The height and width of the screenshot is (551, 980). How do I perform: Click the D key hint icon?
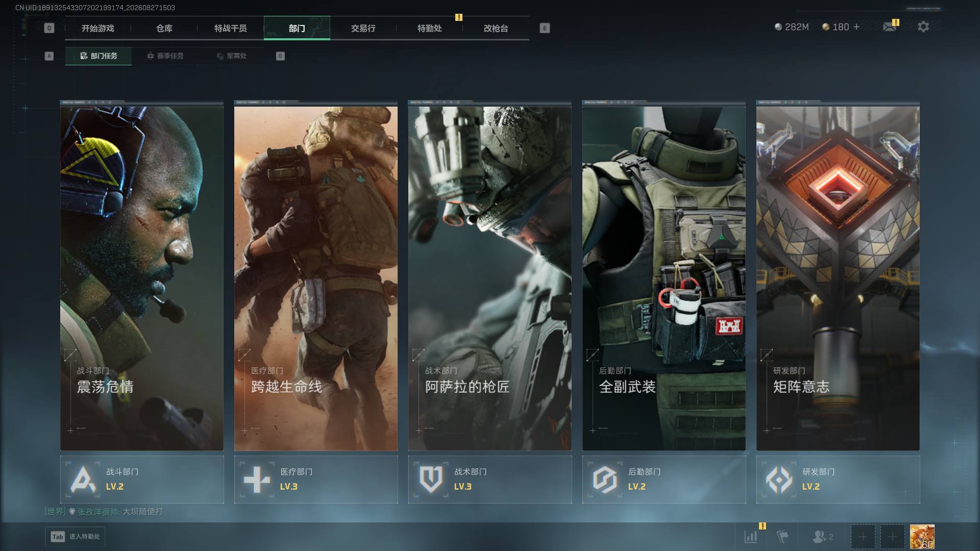(280, 56)
